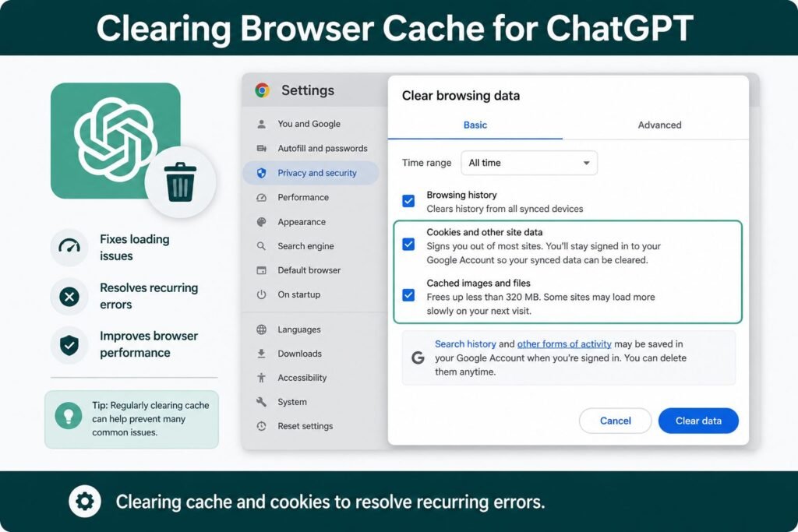Click the shield checkmark icon by Improves browser performance
798x532 pixels.
coord(69,345)
